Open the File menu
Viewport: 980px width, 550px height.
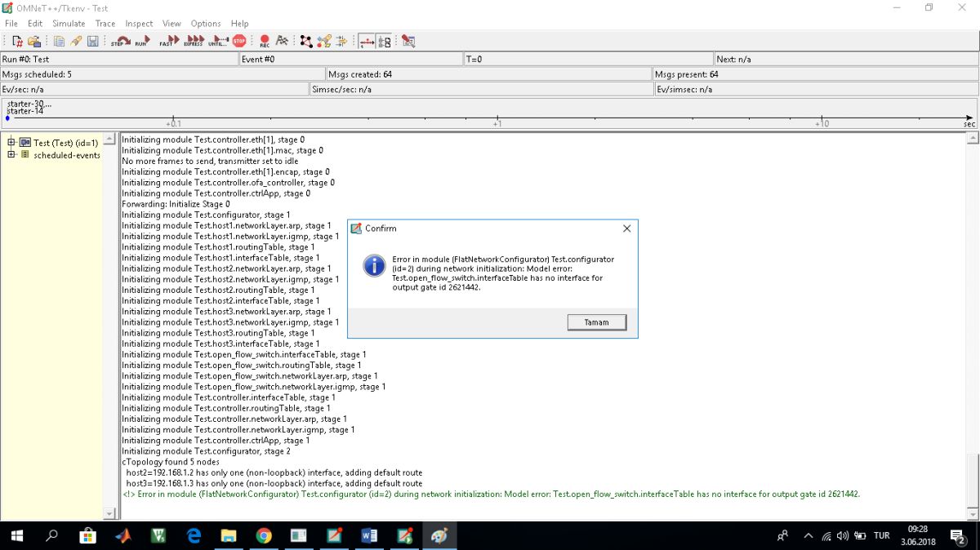[x=11, y=24]
